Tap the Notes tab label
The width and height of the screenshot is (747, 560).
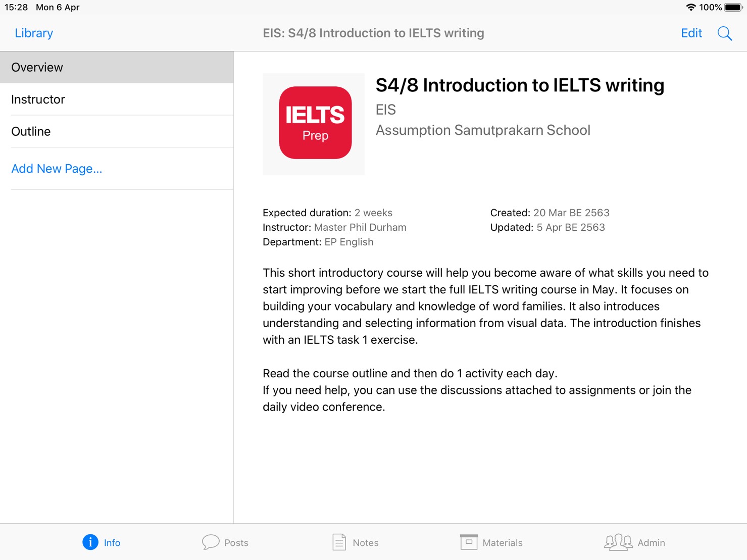[366, 543]
